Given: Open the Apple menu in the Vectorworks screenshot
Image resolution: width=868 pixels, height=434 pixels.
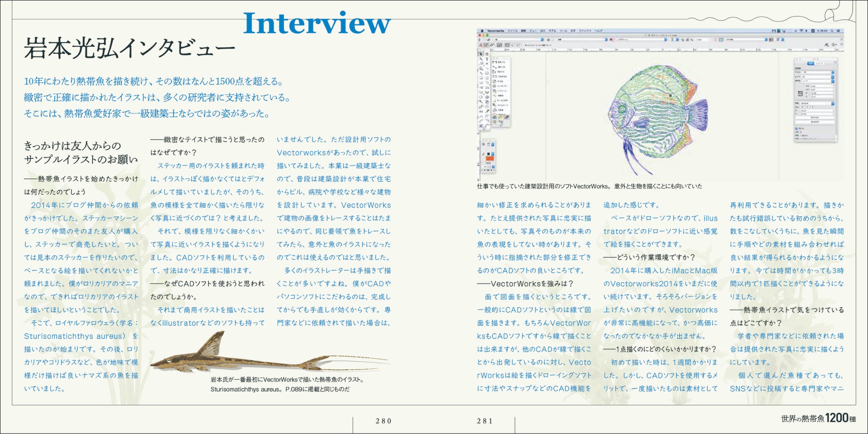Looking at the screenshot, I should click(x=482, y=31).
